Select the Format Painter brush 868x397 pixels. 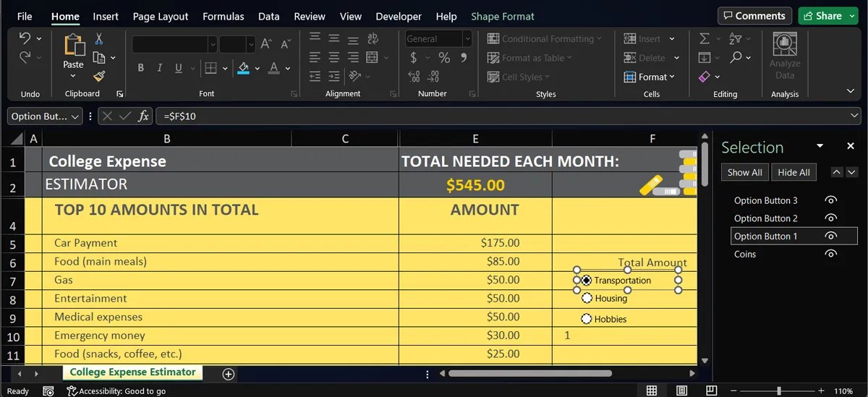99,76
